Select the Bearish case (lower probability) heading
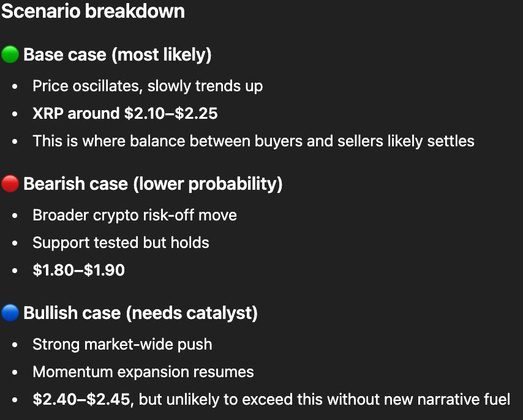523x420 pixels. tap(152, 184)
